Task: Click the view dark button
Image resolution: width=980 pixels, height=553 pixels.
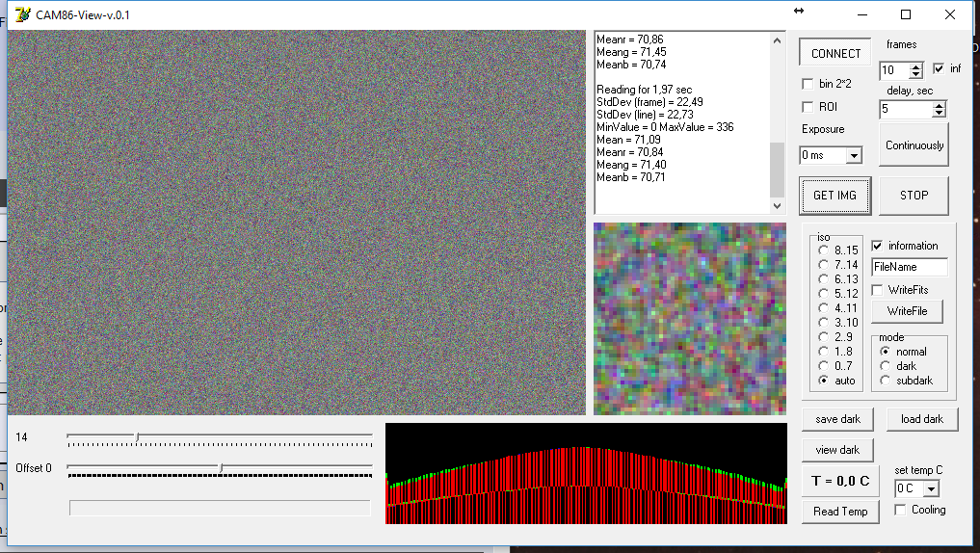Action: pos(837,450)
